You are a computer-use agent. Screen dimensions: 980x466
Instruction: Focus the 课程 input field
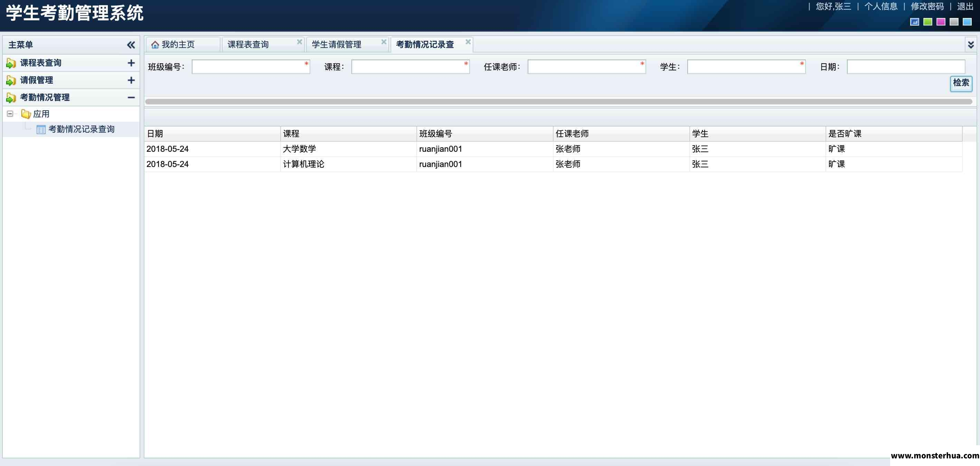(x=411, y=67)
